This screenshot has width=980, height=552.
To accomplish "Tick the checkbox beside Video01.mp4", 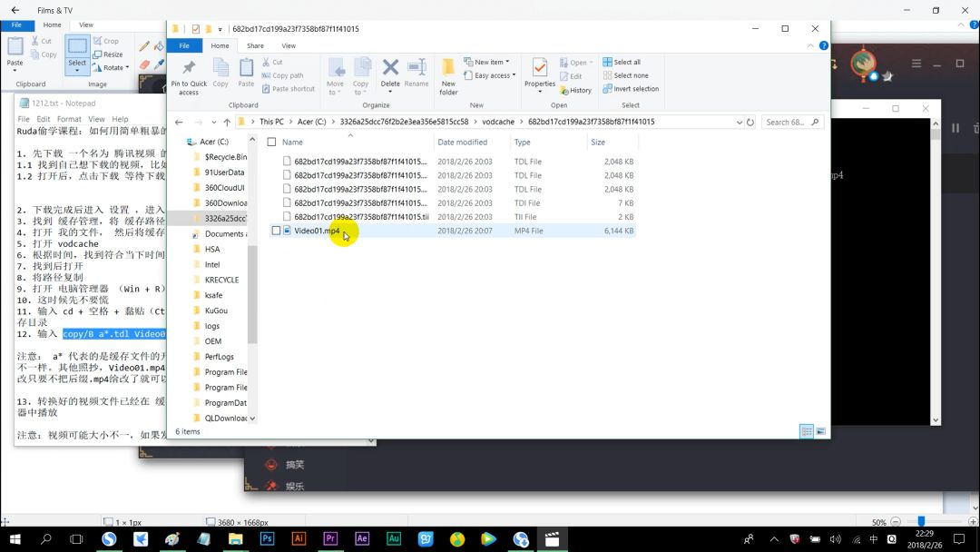I will (276, 231).
